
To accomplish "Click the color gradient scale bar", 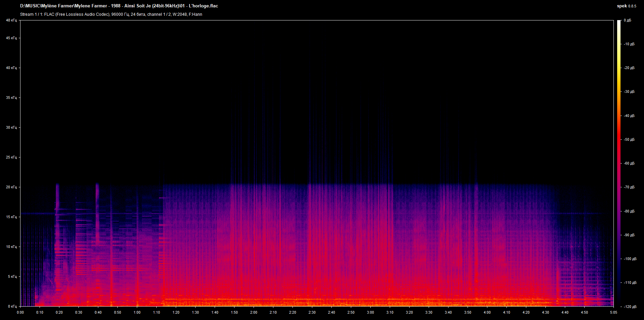I will coord(619,163).
